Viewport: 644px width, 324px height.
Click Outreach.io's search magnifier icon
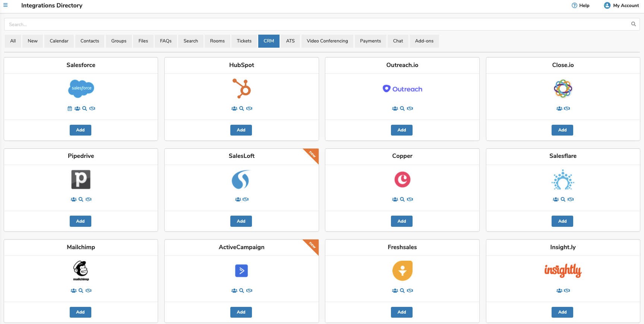(402, 108)
